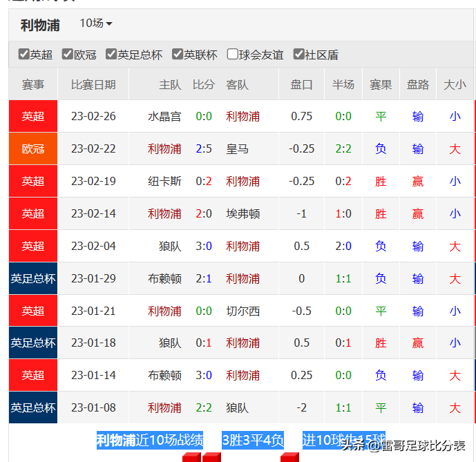Click the 大 in the 23-01-14 row
This screenshot has height=462, width=476.
pyautogui.click(x=455, y=376)
